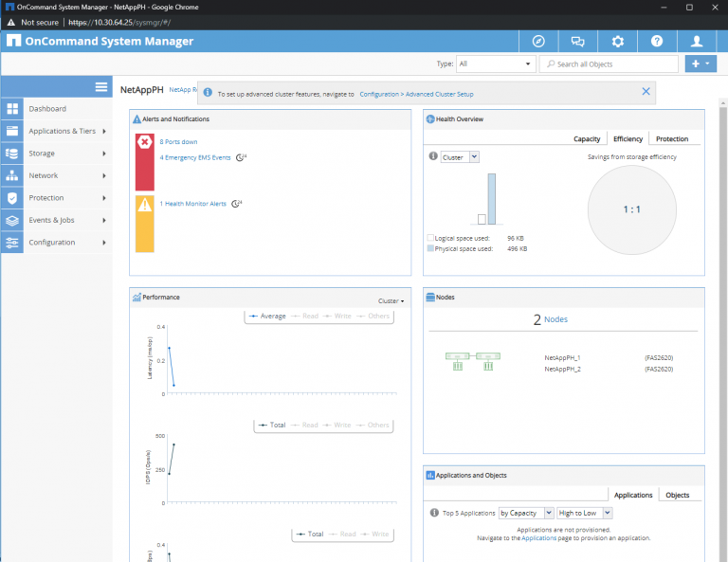This screenshot has width=728, height=562.
Task: Expand the Events & Jobs submenu arrow
Action: point(104,221)
